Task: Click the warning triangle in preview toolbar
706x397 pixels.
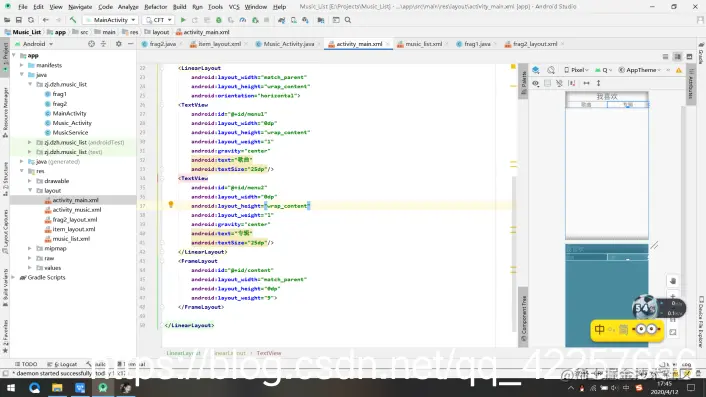Action: point(679,70)
